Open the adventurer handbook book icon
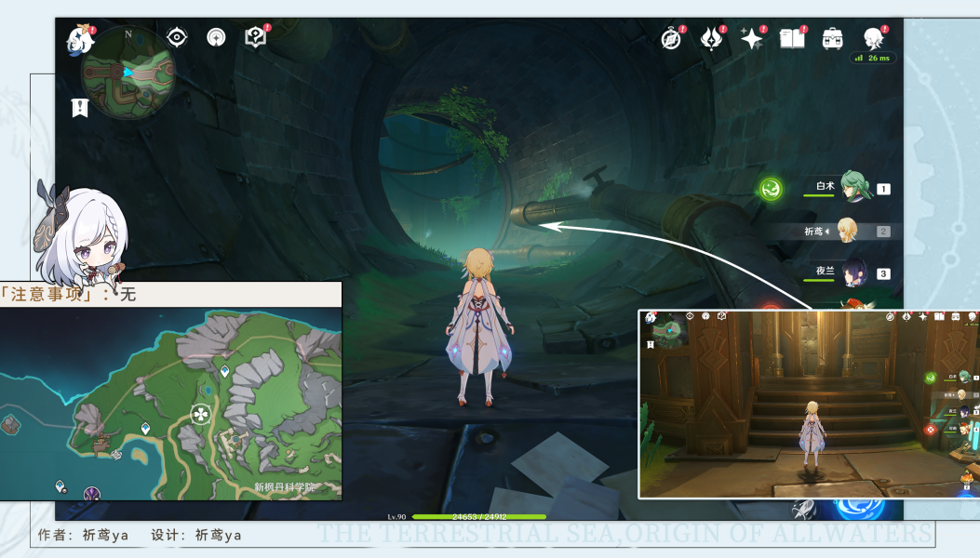 (x=792, y=38)
